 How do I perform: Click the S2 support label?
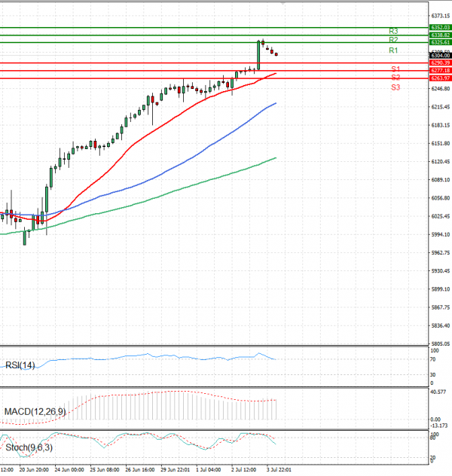pos(395,77)
